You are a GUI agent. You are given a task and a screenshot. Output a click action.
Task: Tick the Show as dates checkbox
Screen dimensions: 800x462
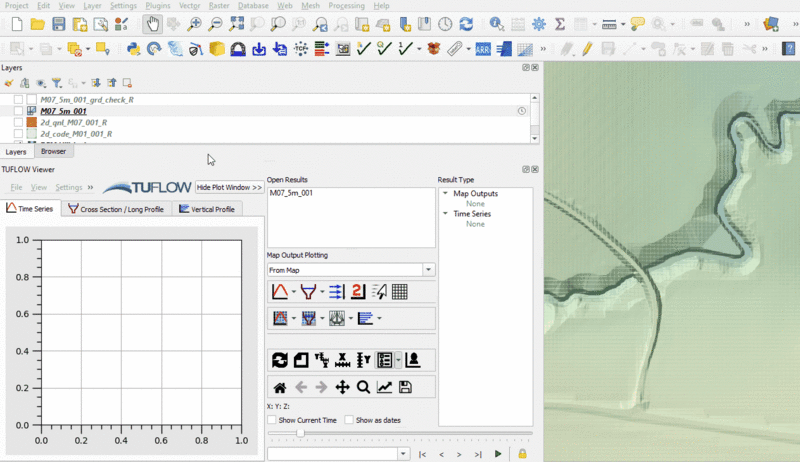tap(349, 420)
